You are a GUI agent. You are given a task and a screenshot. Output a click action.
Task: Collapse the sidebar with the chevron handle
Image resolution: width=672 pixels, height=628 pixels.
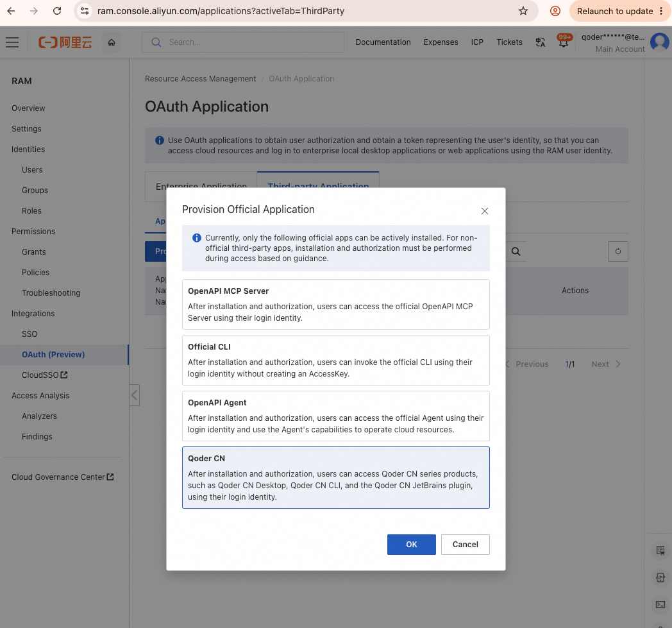(x=135, y=395)
